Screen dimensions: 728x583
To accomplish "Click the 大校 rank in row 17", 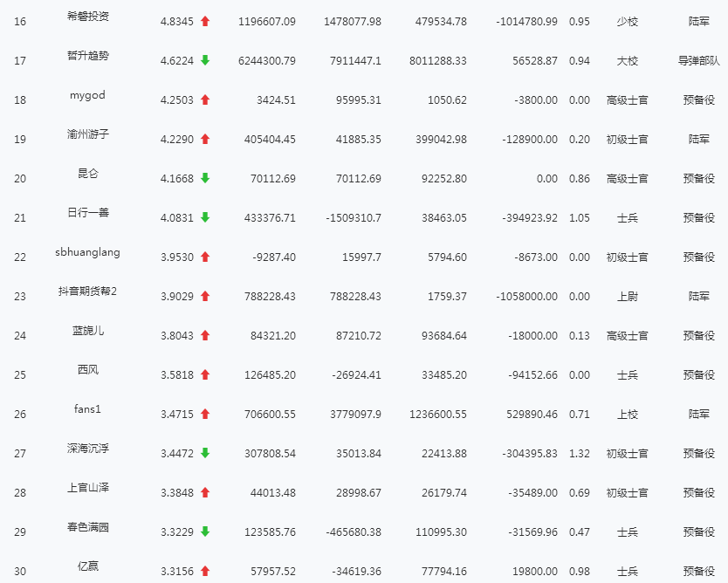I will pyautogui.click(x=628, y=61).
